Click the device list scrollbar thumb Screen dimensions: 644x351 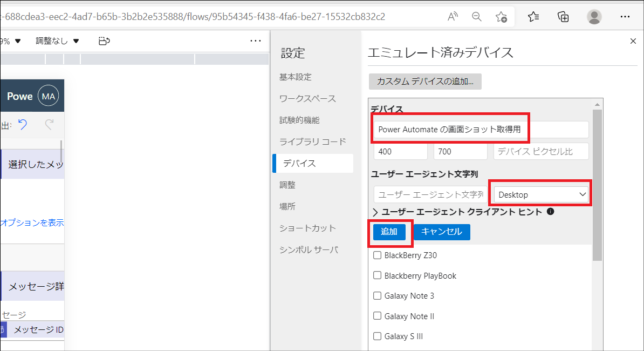597,185
